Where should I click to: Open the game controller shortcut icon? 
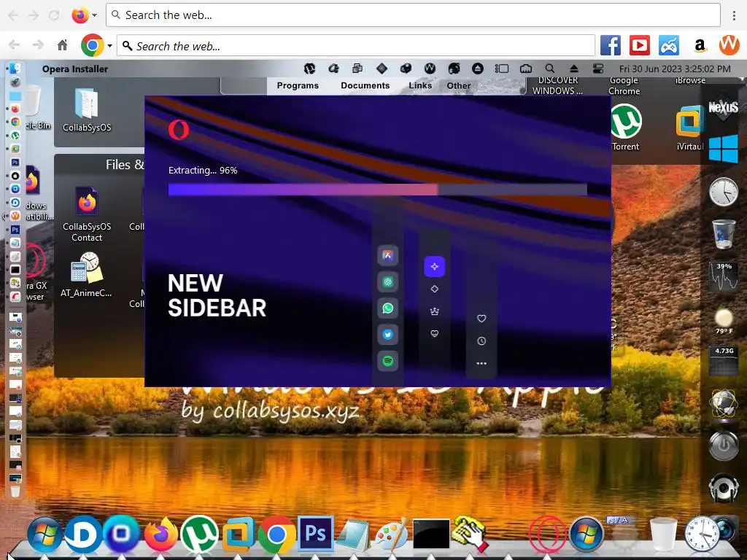click(x=669, y=46)
